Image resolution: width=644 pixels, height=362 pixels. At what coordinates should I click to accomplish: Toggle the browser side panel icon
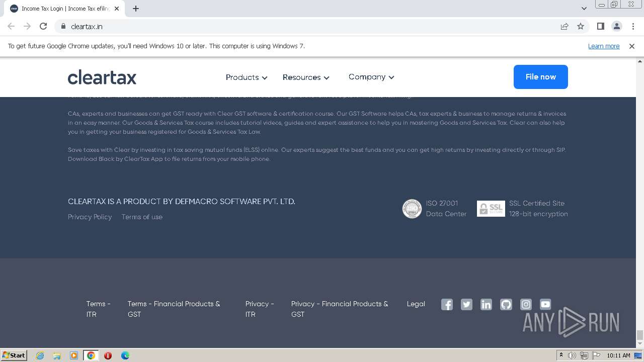click(x=600, y=26)
